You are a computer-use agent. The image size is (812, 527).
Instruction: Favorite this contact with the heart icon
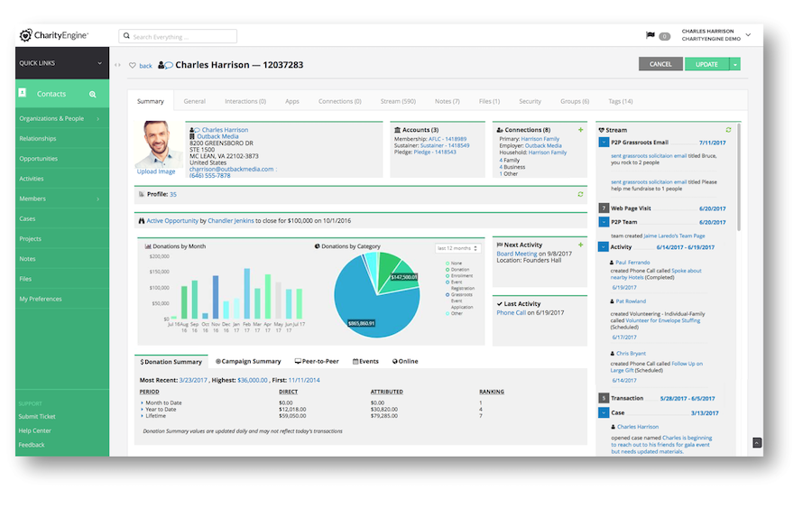[133, 65]
